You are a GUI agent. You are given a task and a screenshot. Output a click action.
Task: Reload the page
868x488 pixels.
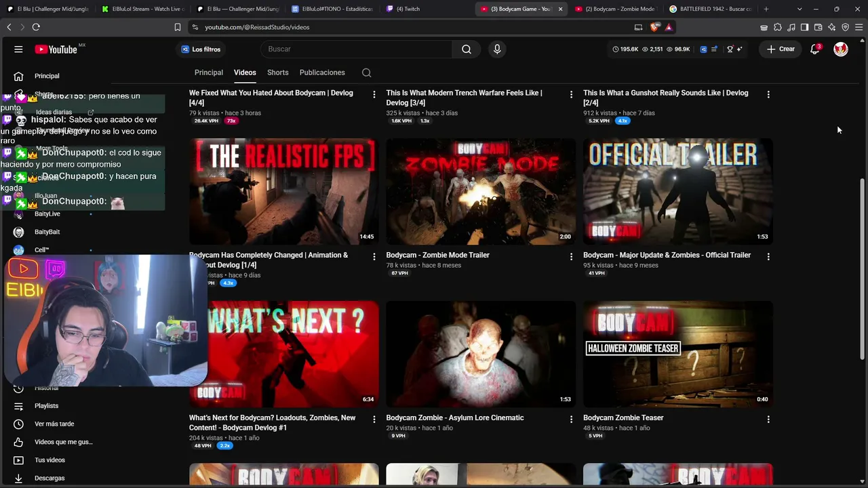click(36, 27)
